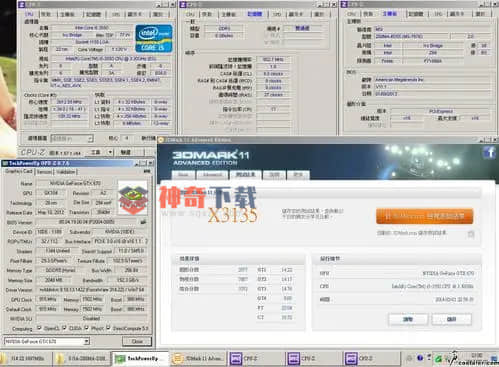Screen dimensions: 499x367
Task: Open the Mainboard tab in the middle CPU-Z window
Action: 228,14
